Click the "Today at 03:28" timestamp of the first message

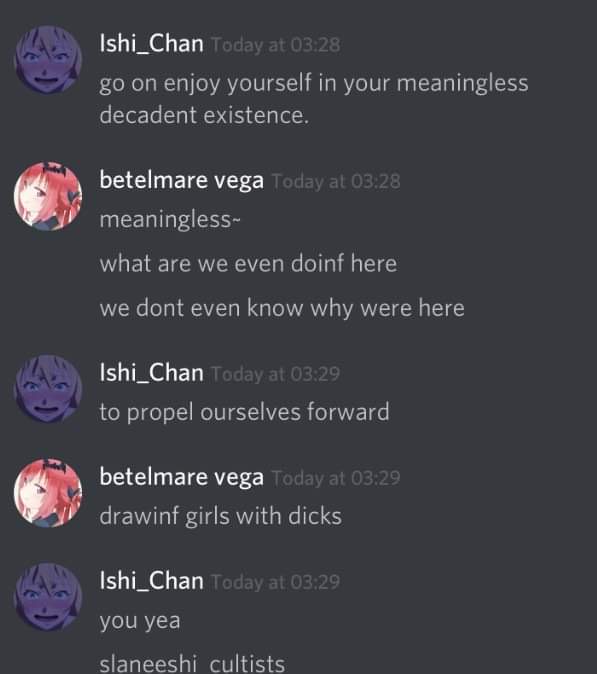tap(276, 45)
